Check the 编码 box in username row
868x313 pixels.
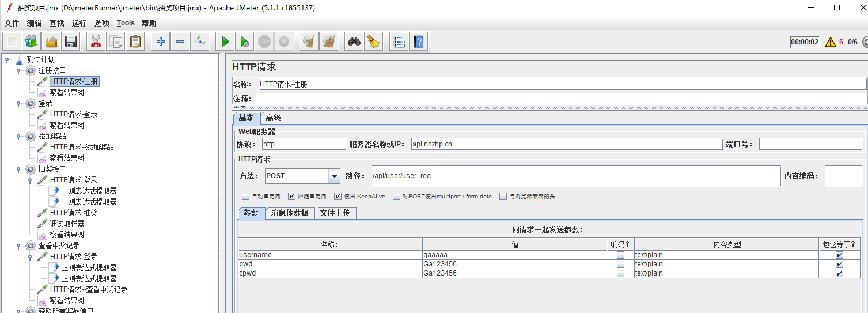(620, 255)
